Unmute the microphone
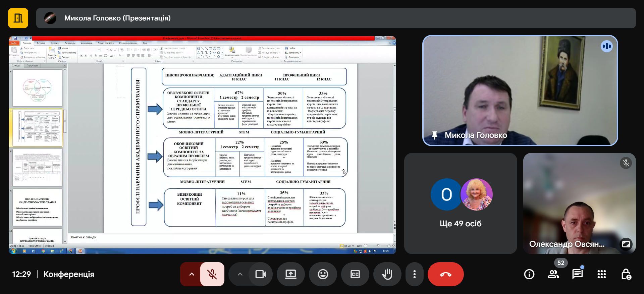The width and height of the screenshot is (644, 294). coord(212,275)
